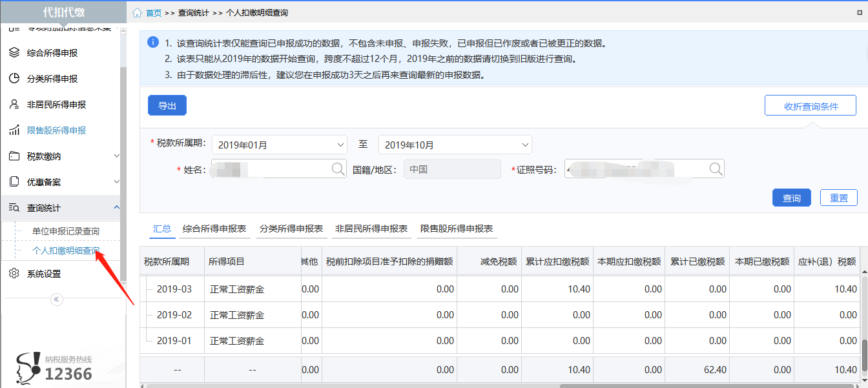The height and width of the screenshot is (388, 868).
Task: Click the 导出 export button
Action: coord(167,106)
